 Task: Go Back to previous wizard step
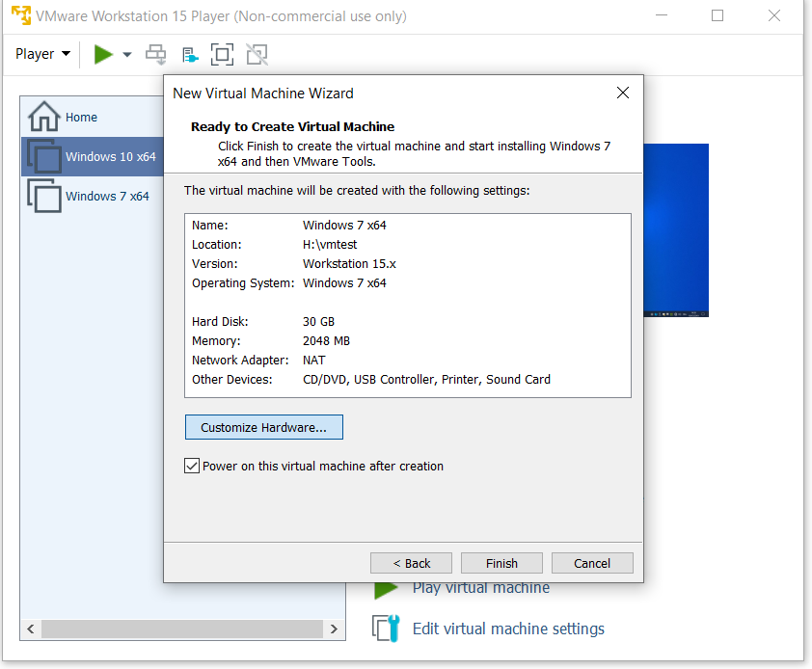(411, 563)
